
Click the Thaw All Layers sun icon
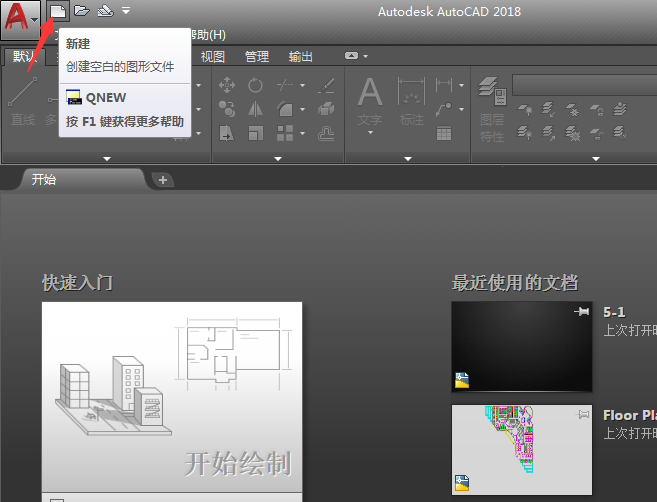pos(572,133)
